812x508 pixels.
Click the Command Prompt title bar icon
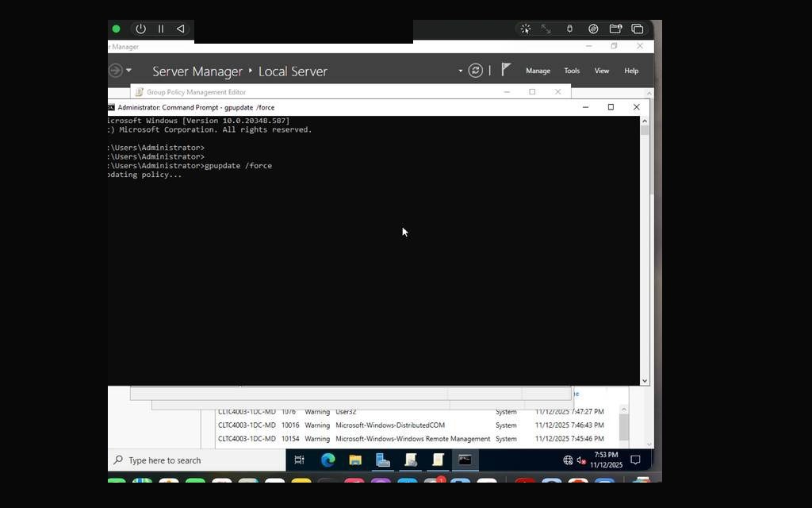tap(111, 107)
